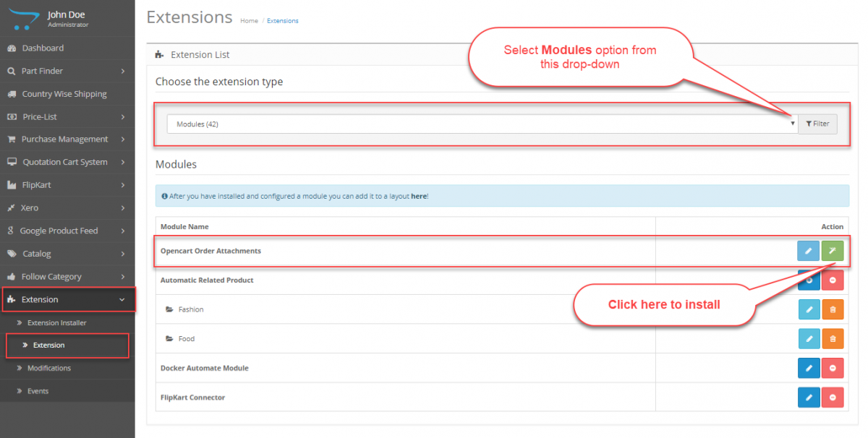Image resolution: width=868 pixels, height=438 pixels.
Task: Edit the FlipKart Connector module
Action: tap(809, 397)
